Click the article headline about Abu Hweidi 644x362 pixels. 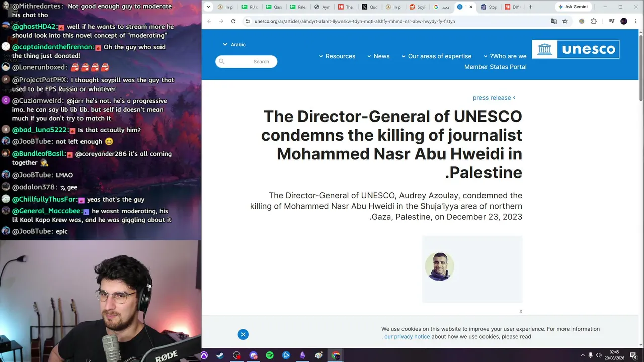tap(391, 144)
